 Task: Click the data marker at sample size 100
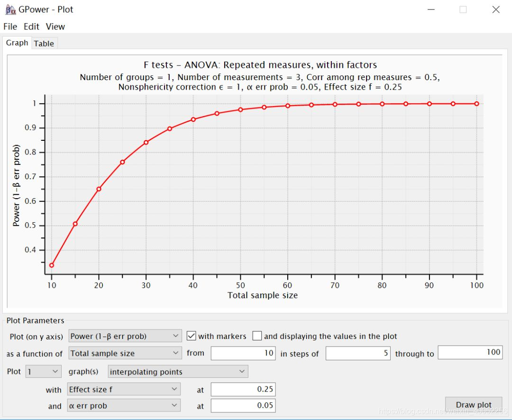pos(477,104)
